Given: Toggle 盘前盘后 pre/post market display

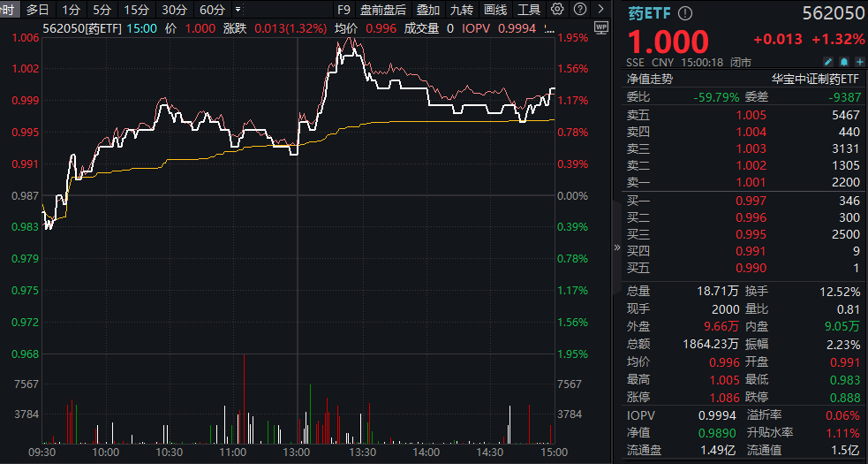Looking at the screenshot, I should (x=382, y=10).
